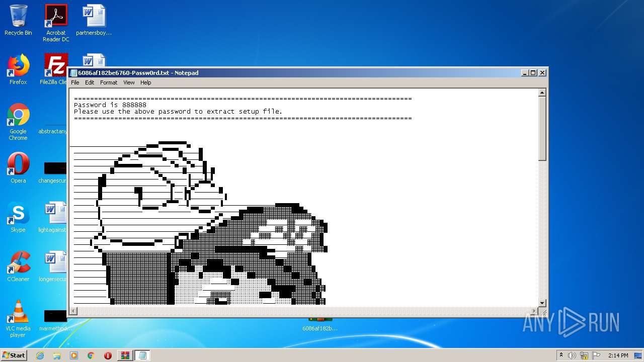644x362 pixels.
Task: Click the Chrome icon in the taskbar
Action: (91, 355)
